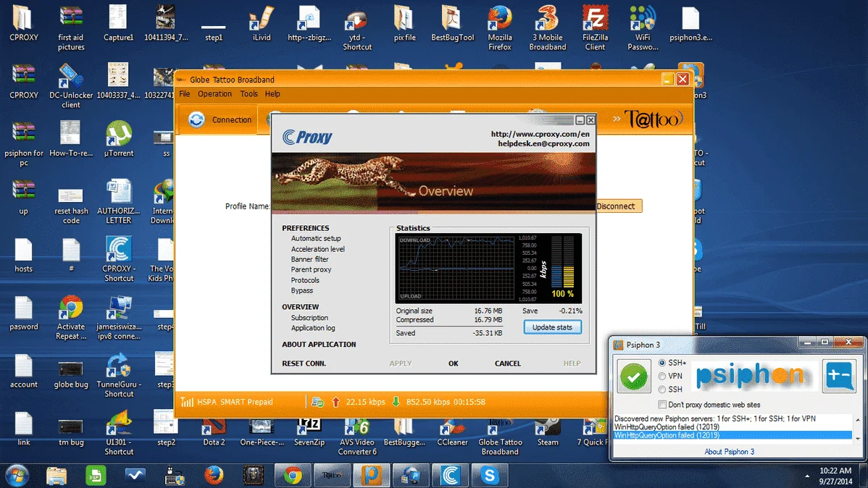The image size is (868, 488).
Task: Toggle Don't proxy domestic web sites checkbox
Action: pyautogui.click(x=662, y=405)
